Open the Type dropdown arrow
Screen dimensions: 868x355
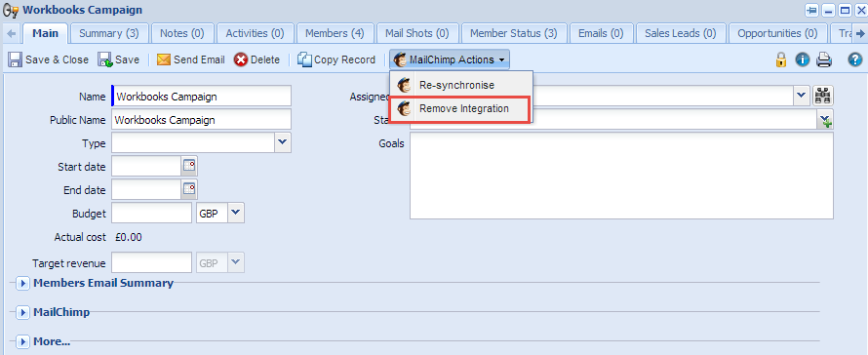pos(282,143)
